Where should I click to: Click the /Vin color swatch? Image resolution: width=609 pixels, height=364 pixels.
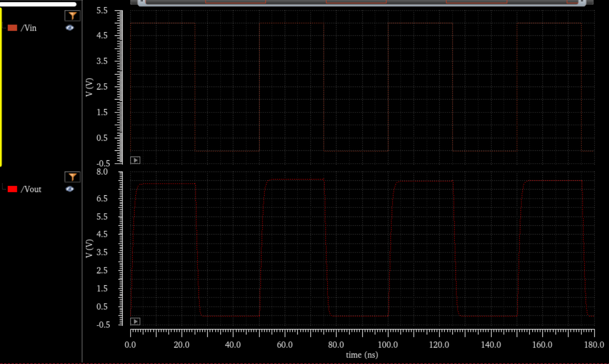coord(13,28)
